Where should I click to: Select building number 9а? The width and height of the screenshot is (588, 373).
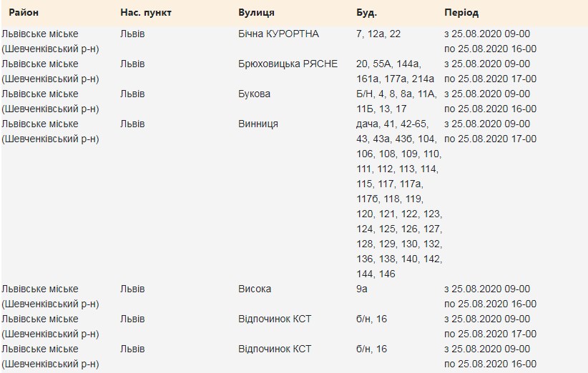tap(362, 289)
